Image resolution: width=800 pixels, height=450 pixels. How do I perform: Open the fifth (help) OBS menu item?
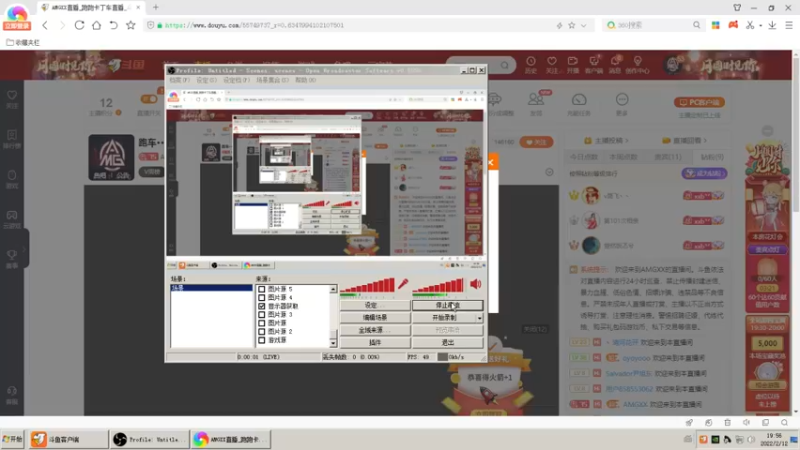click(x=305, y=80)
